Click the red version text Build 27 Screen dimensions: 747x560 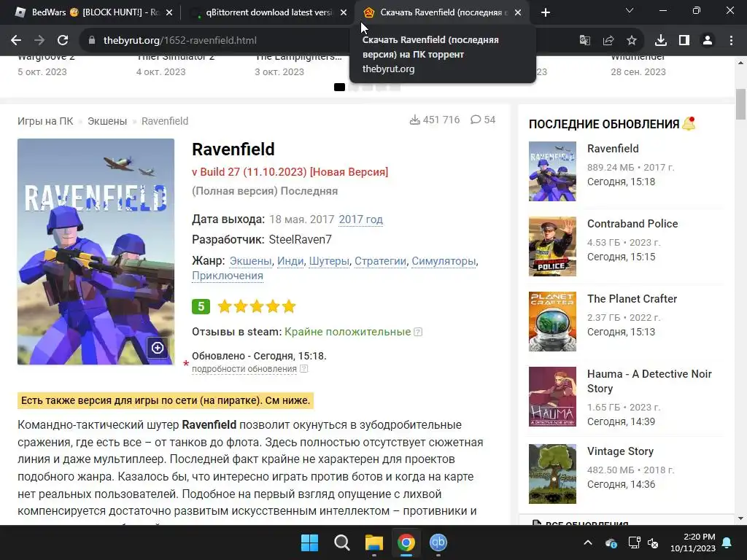290,172
